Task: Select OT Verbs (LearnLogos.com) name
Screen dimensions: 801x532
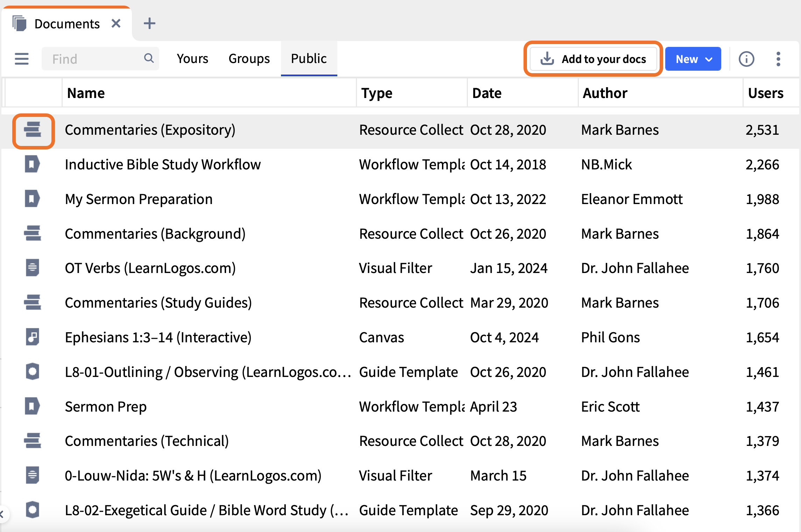Action: click(x=150, y=268)
